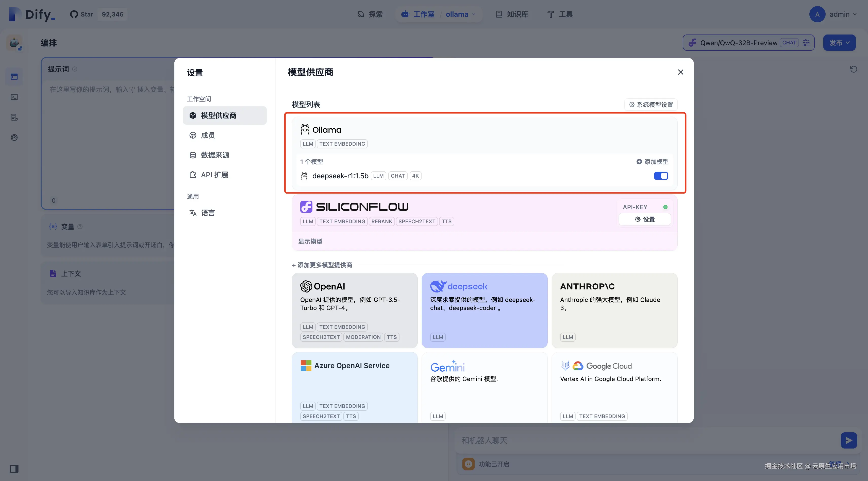This screenshot has height=481, width=868.
Task: Open the orchestrate icon in left sidebar
Action: 14,77
